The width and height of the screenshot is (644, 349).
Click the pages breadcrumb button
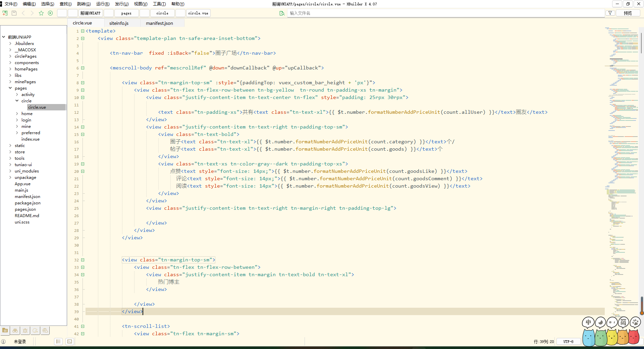[126, 13]
